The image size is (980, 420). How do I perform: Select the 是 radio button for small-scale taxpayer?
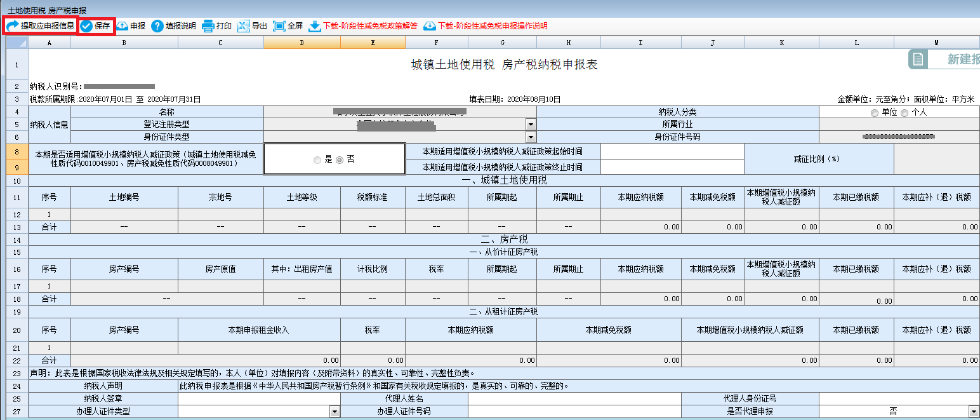(x=317, y=161)
